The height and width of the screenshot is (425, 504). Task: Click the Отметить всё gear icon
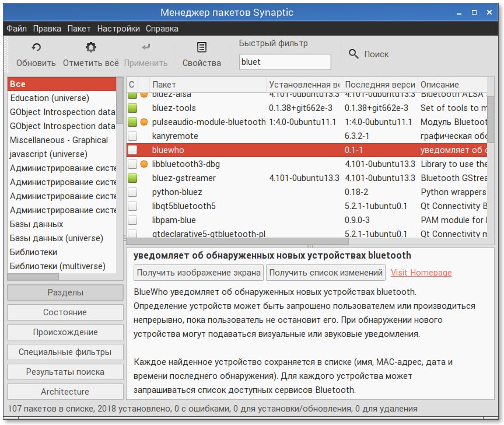point(90,47)
